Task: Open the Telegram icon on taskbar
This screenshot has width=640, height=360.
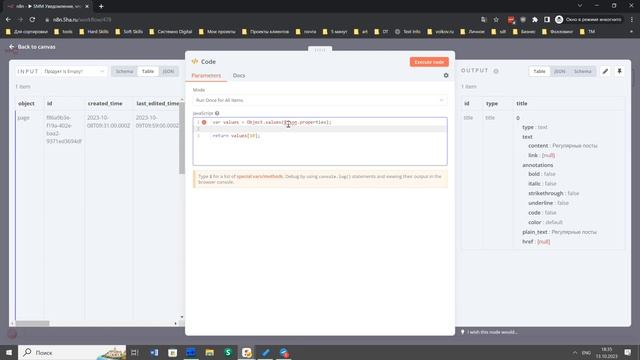Action: point(284,352)
